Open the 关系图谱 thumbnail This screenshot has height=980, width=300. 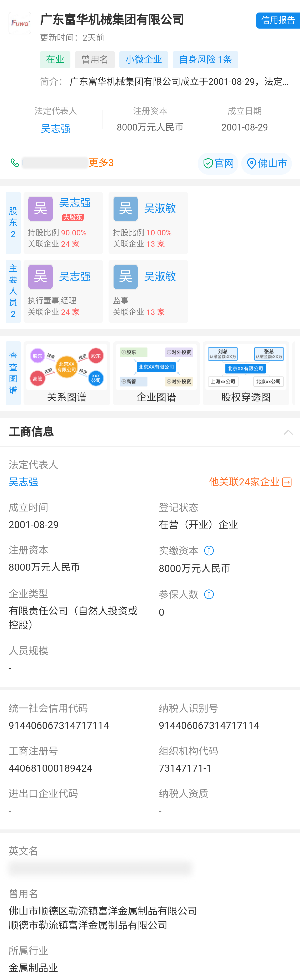[x=66, y=373]
